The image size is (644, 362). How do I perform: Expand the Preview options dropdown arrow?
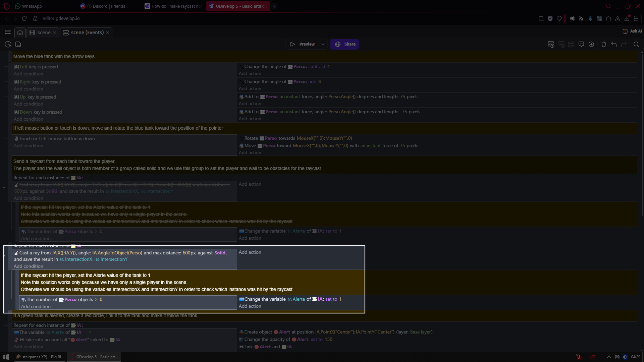[323, 44]
